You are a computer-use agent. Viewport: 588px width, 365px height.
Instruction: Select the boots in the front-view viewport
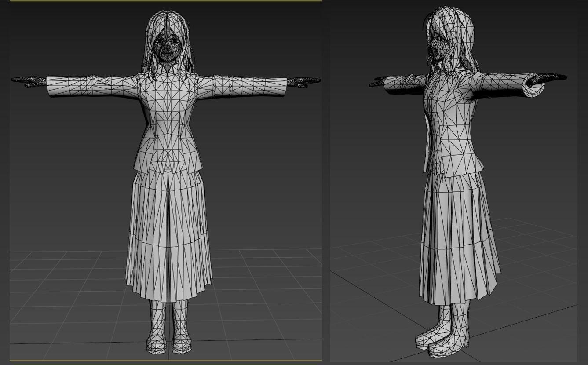[x=169, y=326]
